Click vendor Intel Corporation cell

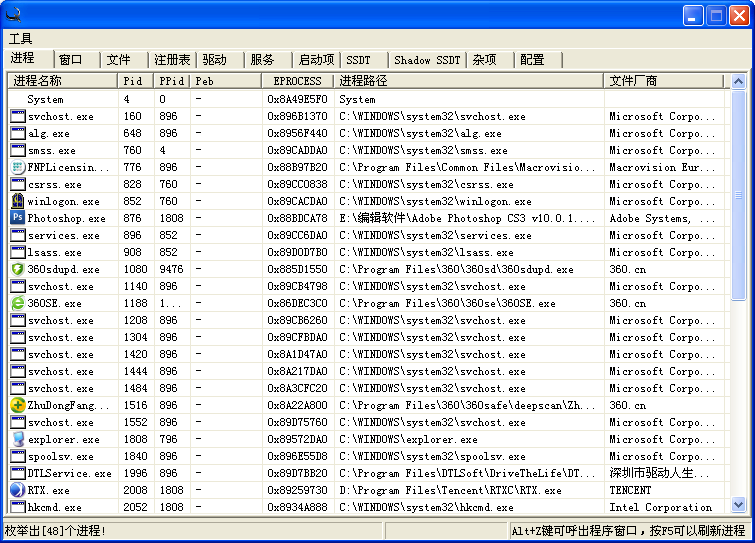pyautogui.click(x=660, y=507)
